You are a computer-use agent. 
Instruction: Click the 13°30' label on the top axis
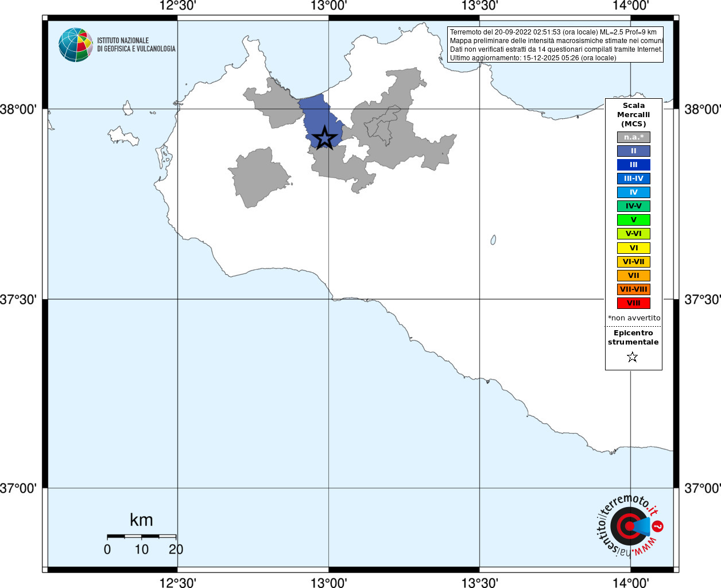pyautogui.click(x=479, y=6)
